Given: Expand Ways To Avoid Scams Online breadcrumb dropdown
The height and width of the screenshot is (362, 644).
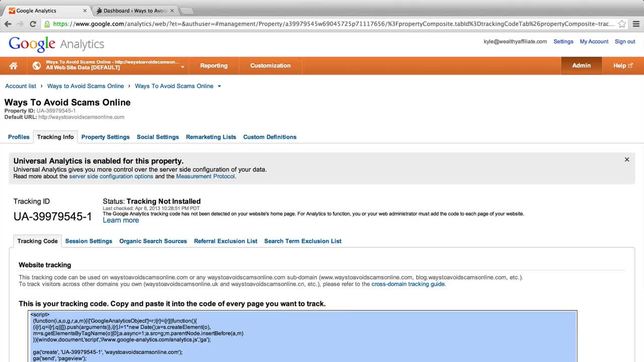Looking at the screenshot, I should (x=219, y=86).
